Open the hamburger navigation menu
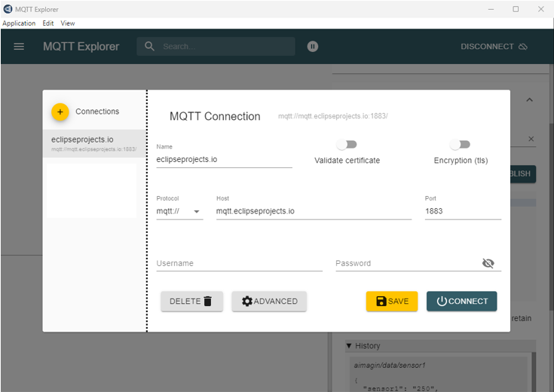This screenshot has width=554, height=392. pos(19,47)
